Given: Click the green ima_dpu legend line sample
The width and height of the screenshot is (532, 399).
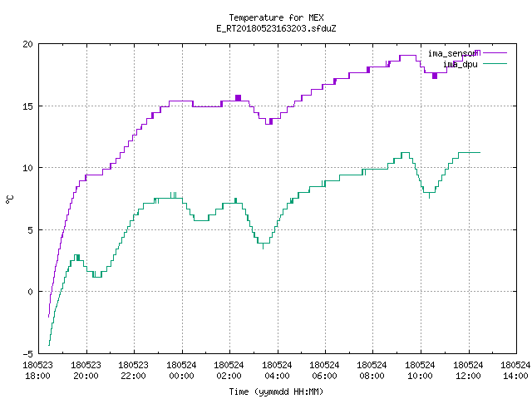Looking at the screenshot, I should [495, 63].
